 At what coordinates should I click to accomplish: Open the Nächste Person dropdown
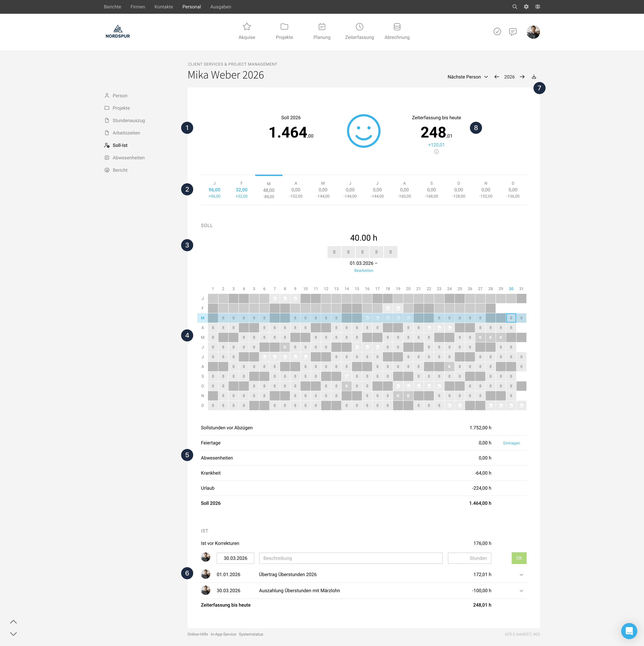[467, 77]
